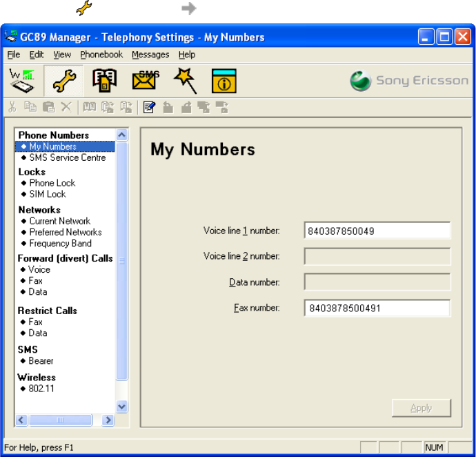Close the GC89 Manager window
The image size is (476, 457).
coord(463,37)
